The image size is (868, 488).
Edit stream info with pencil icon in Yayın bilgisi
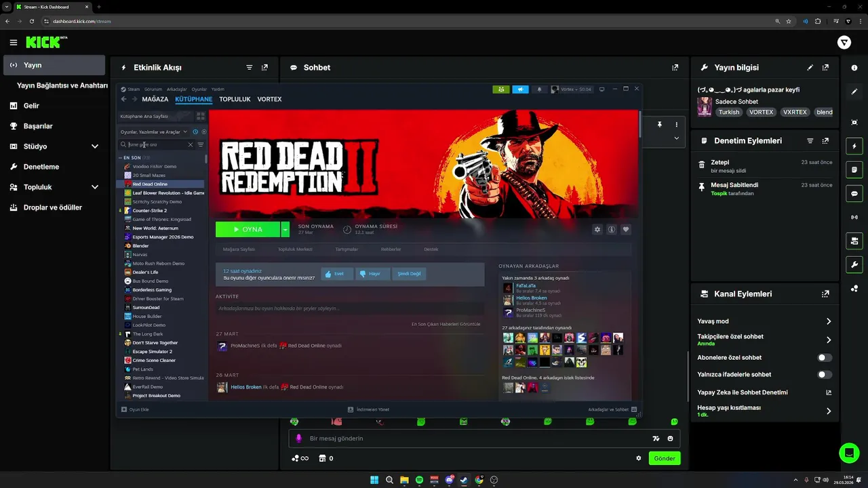pyautogui.click(x=810, y=68)
